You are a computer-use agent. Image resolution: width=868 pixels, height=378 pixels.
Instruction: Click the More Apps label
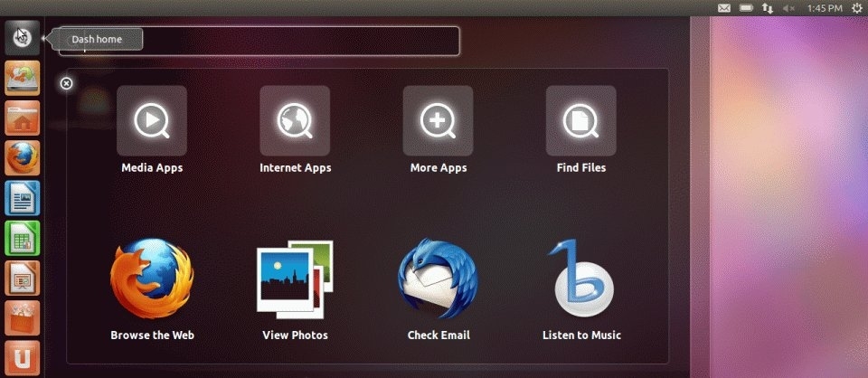[x=439, y=167]
